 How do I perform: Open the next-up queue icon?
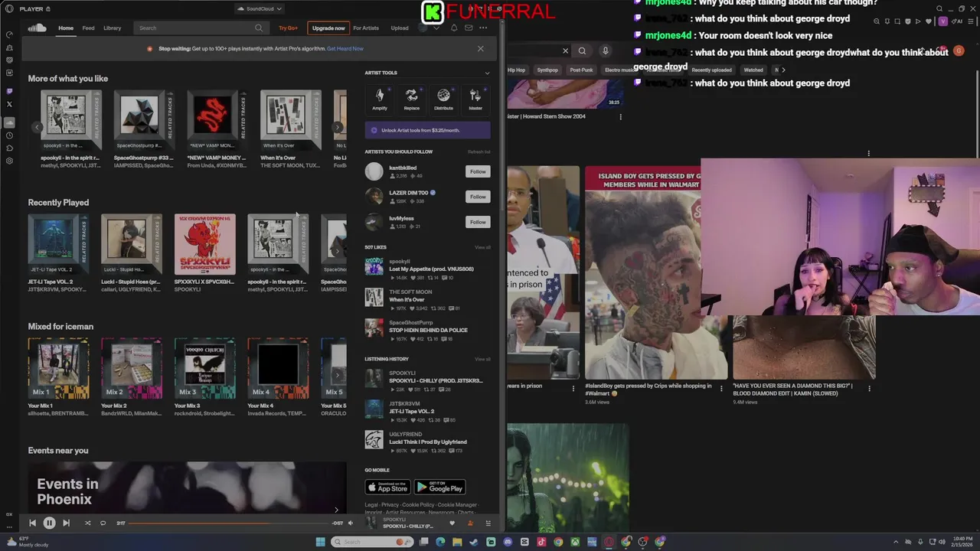pos(488,523)
